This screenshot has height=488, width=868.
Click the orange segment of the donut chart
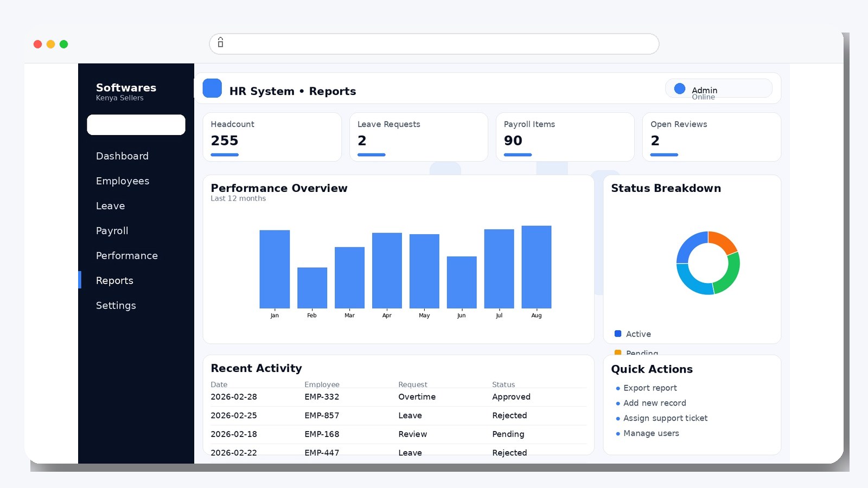723,241
